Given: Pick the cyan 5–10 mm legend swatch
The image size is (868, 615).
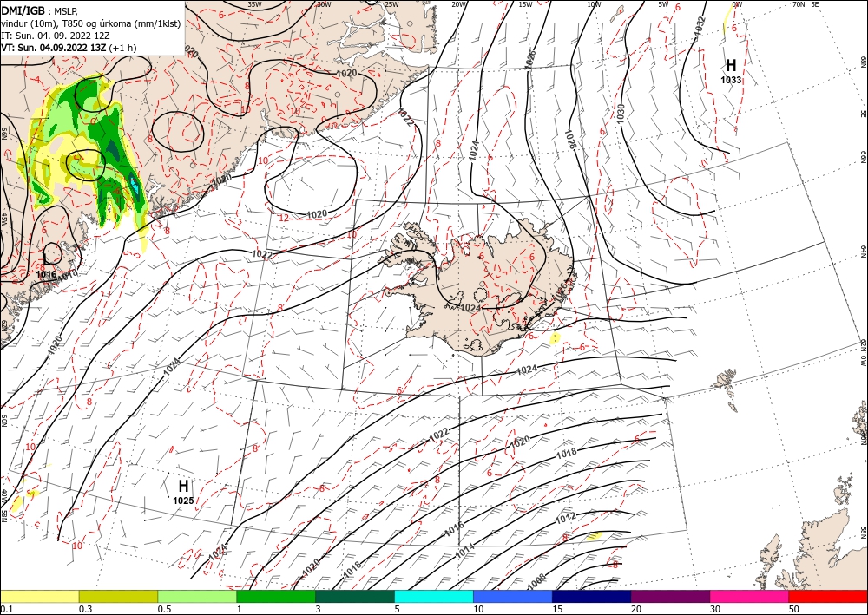Looking at the screenshot, I should coord(434,596).
